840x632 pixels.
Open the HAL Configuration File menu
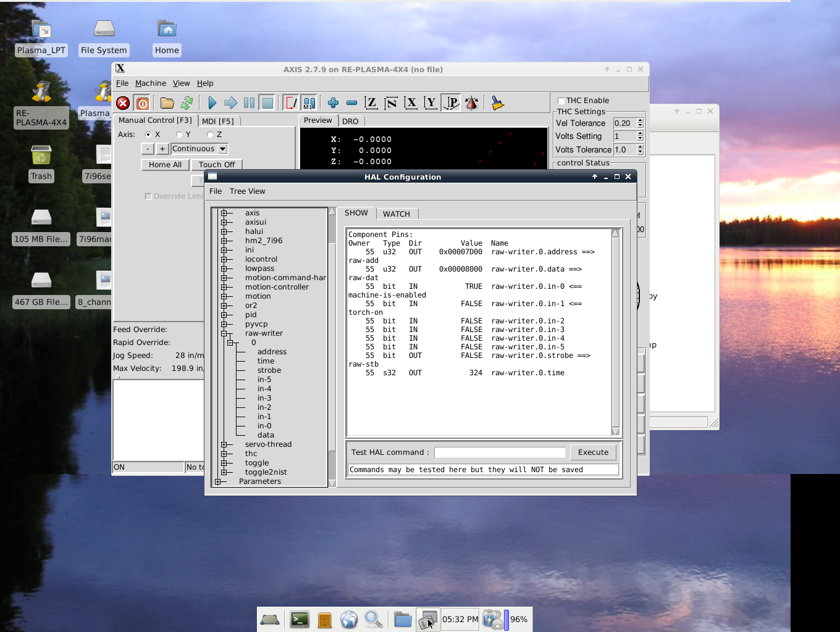[x=216, y=191]
